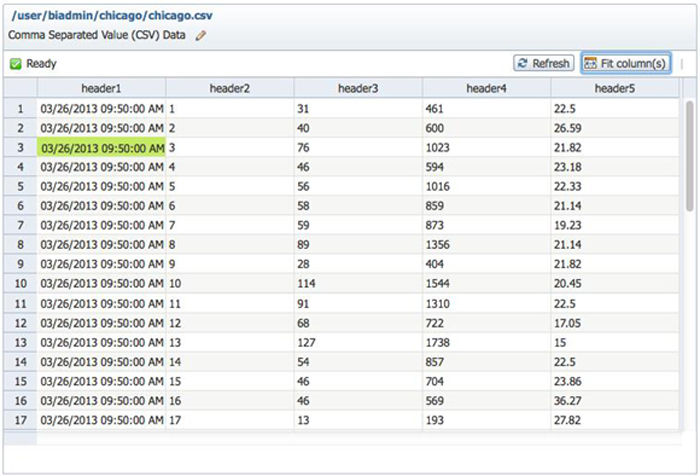Viewport: 700px width, 476px height.
Task: Select the header2 column header
Action: (230, 88)
